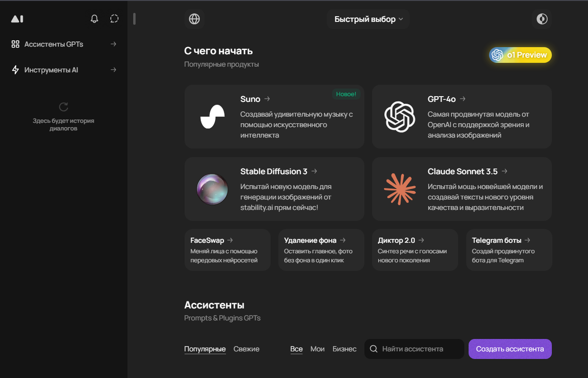Screen dimensions: 588x378
Task: Click the history refresh icon
Action: click(64, 107)
